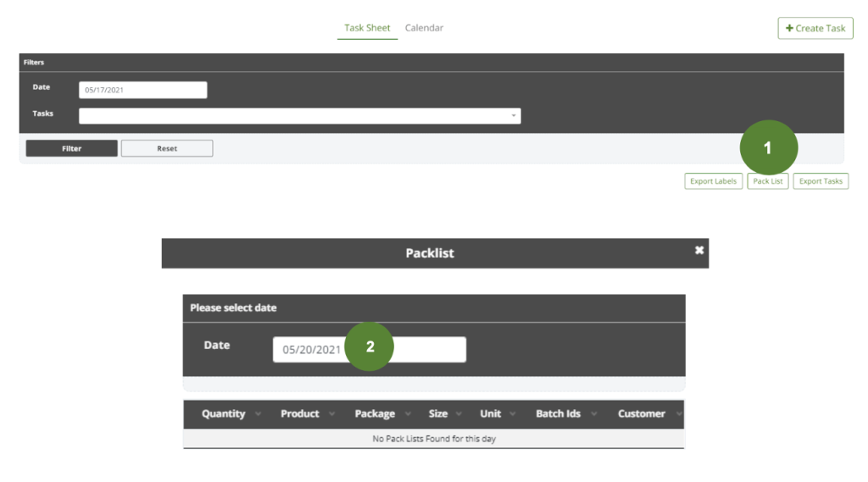Expand the Tasks filter dropdown
Viewport: 868px width, 482px height.
click(513, 116)
